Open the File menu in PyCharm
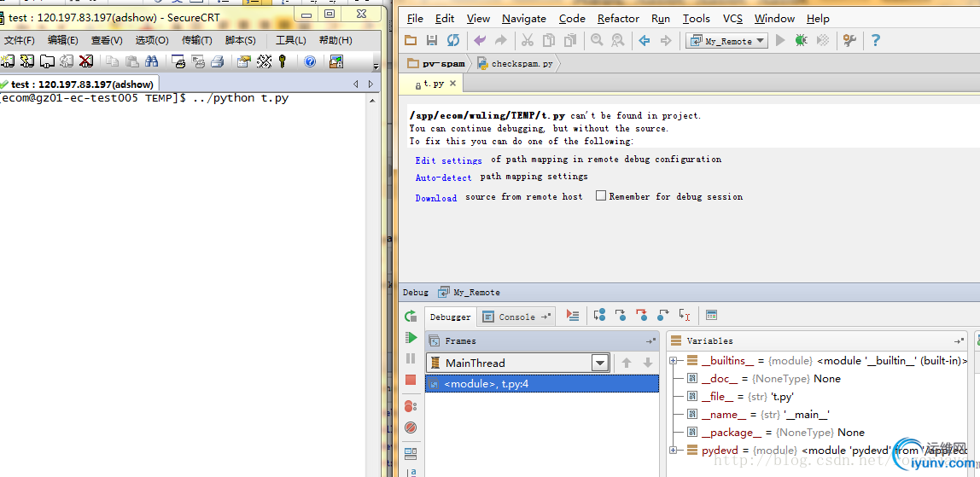980x477 pixels. pos(414,19)
